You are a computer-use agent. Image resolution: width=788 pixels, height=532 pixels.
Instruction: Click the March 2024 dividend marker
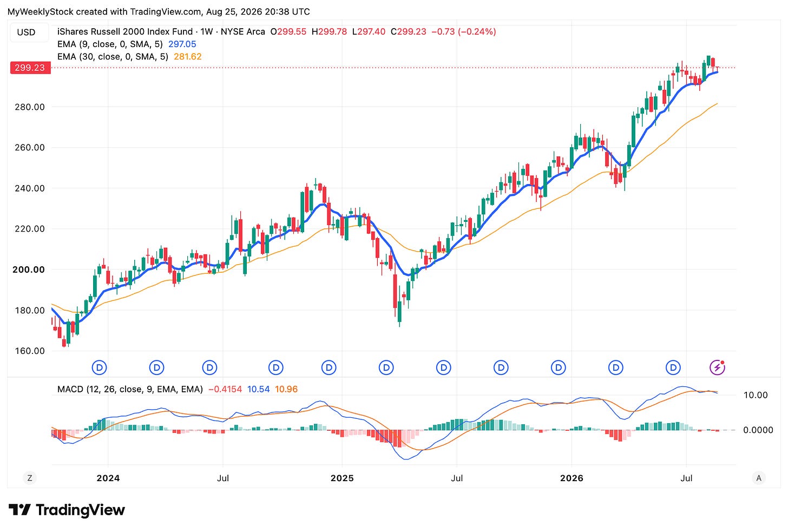point(157,368)
